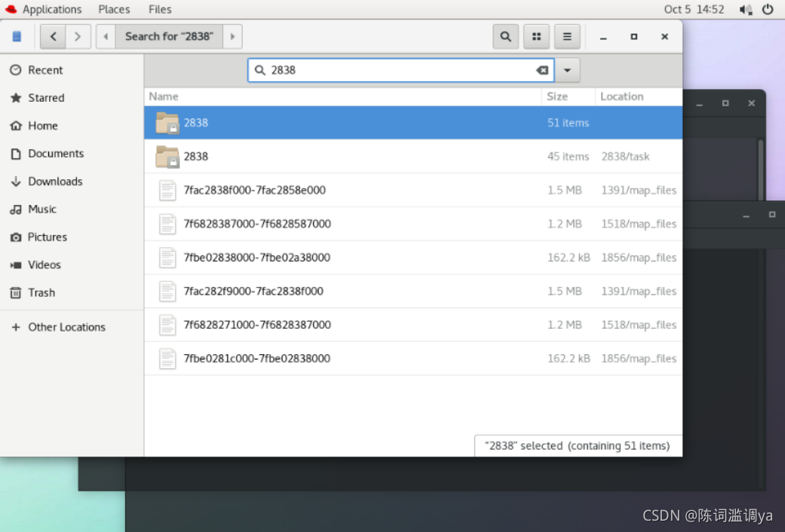Open Music in the sidebar

72,209
